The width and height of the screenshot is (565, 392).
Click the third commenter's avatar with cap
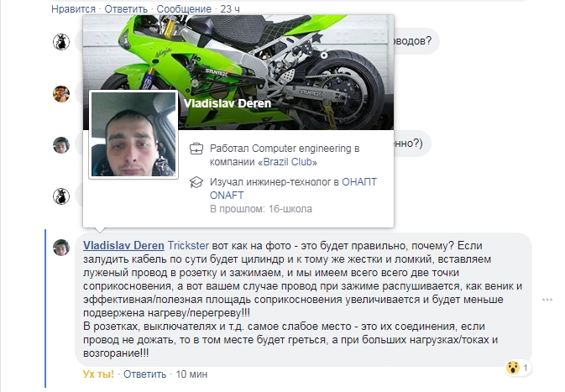[x=61, y=145]
